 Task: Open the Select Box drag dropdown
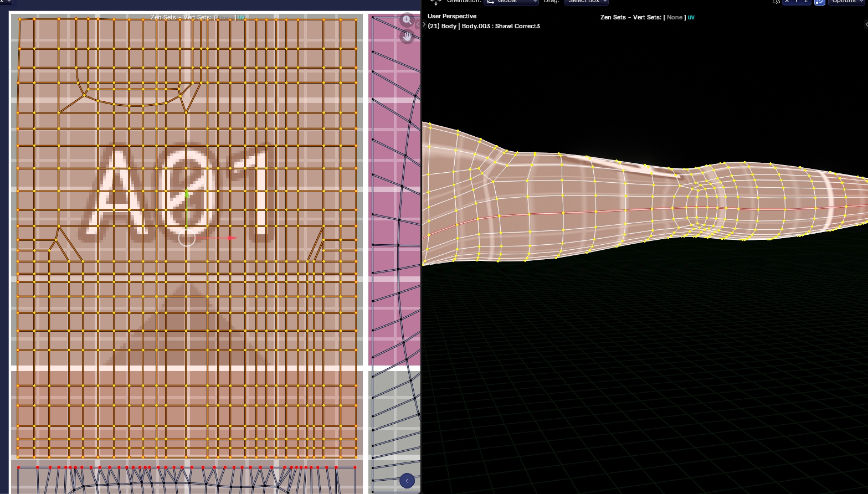click(586, 2)
